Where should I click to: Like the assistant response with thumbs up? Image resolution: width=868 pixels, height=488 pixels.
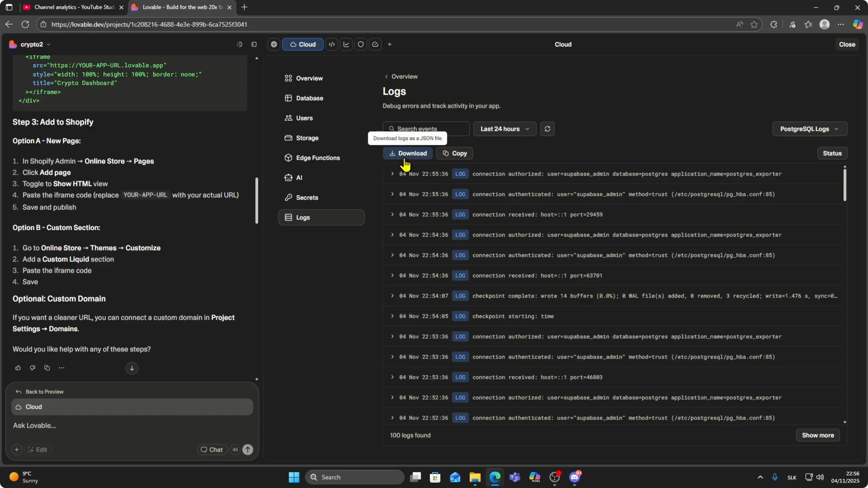click(x=18, y=368)
